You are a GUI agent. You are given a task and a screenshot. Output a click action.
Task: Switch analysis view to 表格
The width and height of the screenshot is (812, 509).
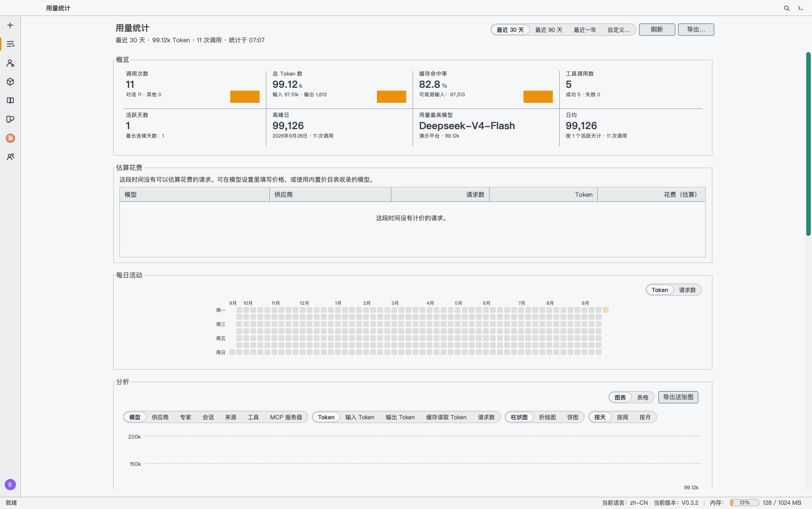643,397
